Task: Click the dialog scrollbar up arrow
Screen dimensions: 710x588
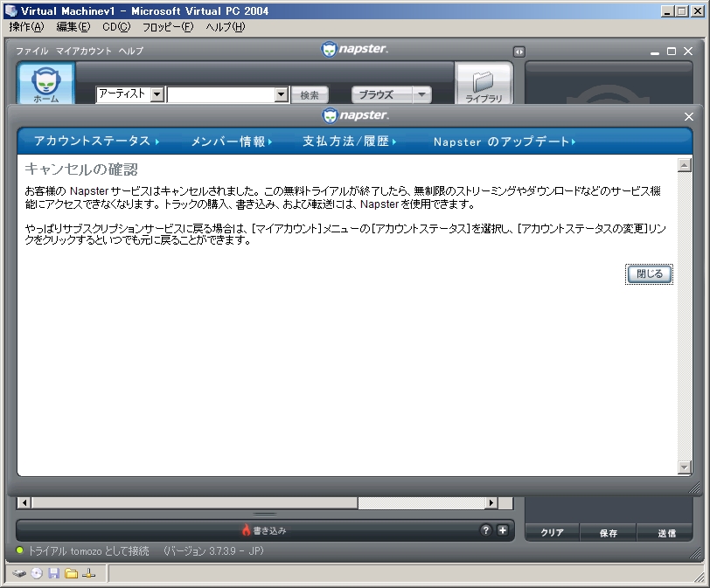Action: (684, 165)
